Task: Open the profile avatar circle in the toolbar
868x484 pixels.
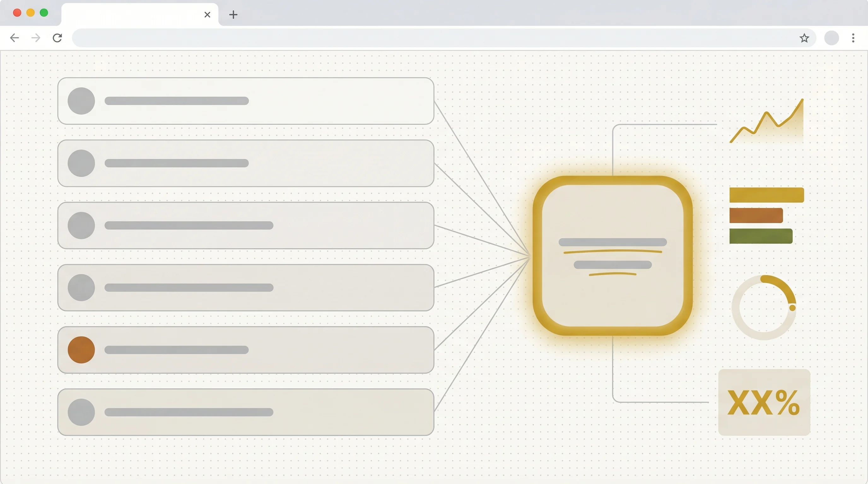Action: point(831,38)
